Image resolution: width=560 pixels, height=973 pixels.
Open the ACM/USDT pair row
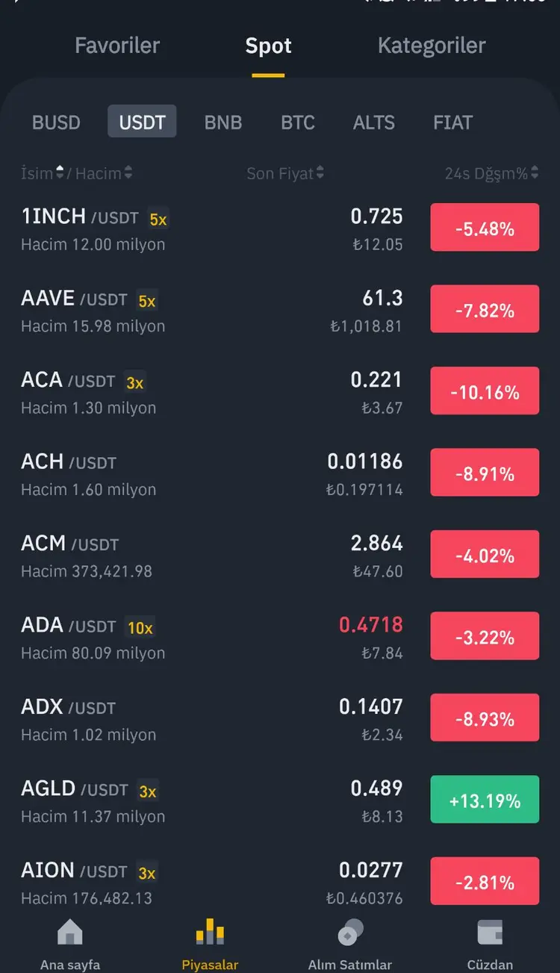click(280, 556)
